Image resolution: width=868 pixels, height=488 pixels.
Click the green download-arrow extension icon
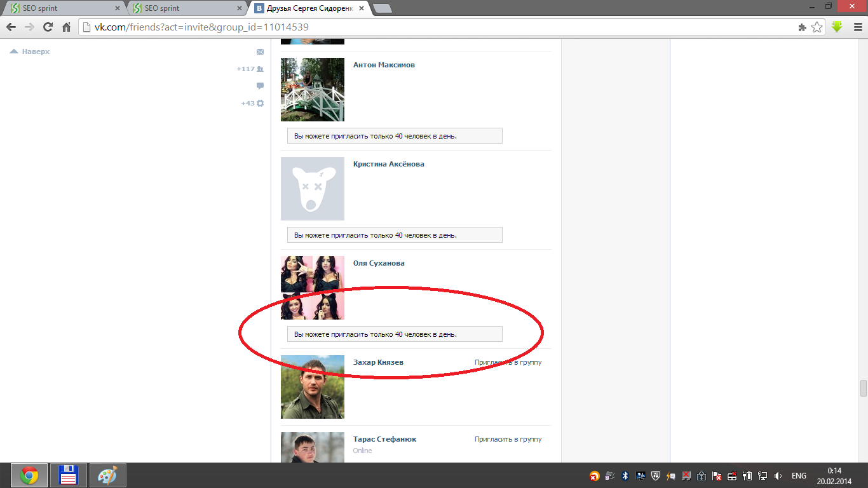coord(837,27)
